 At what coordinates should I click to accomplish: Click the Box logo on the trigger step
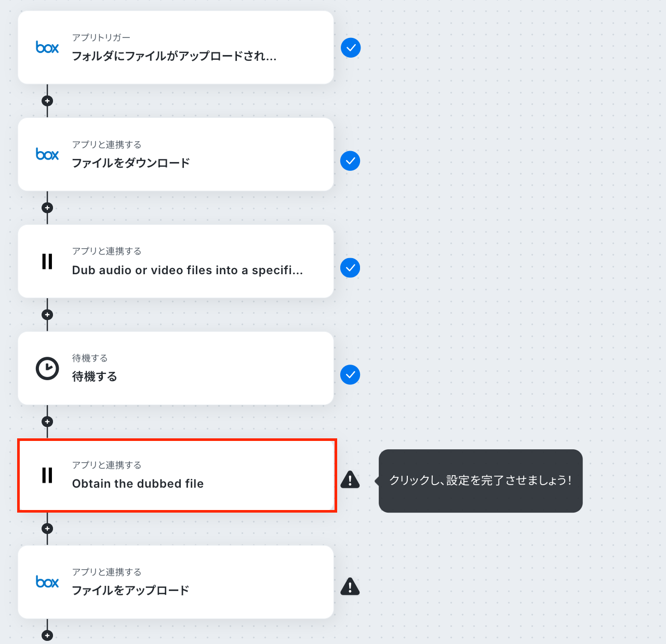[47, 47]
